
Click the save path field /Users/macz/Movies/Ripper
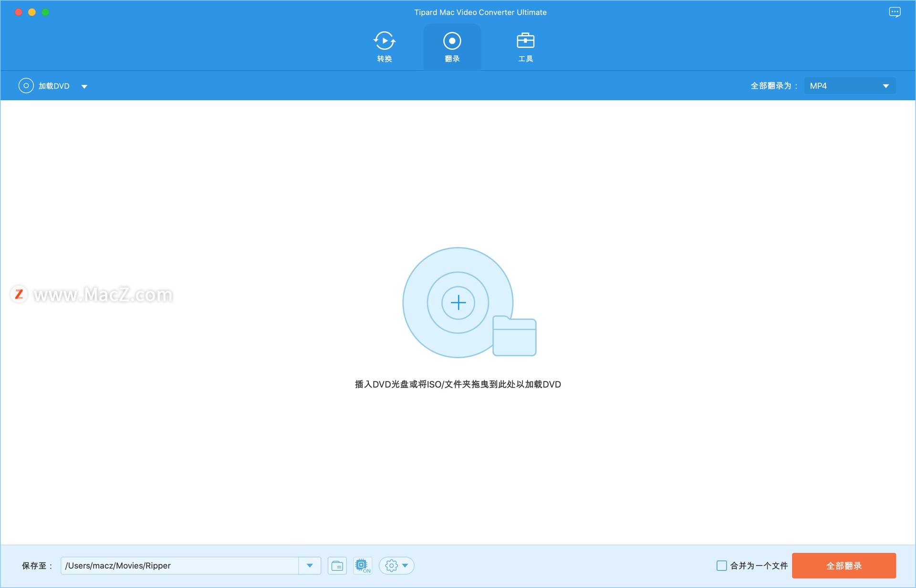[x=180, y=566]
